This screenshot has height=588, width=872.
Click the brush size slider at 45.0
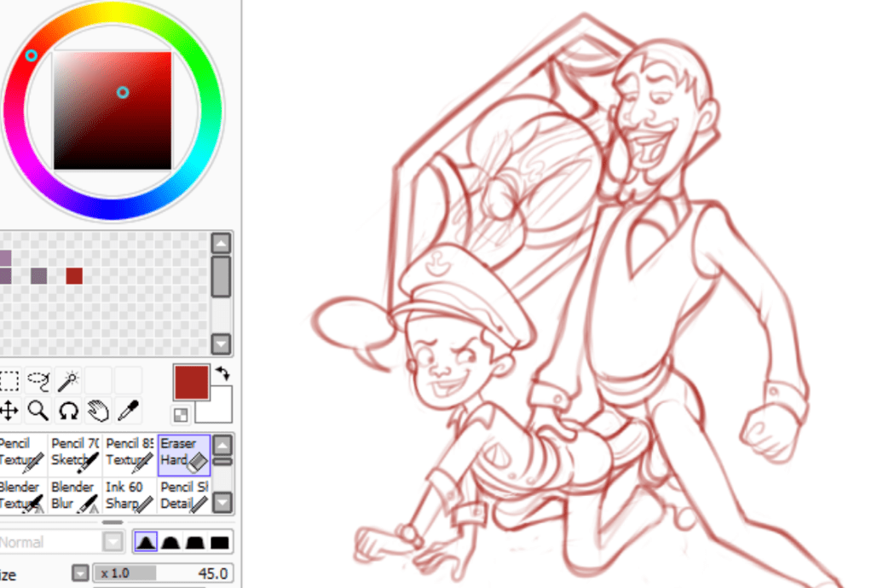162,574
